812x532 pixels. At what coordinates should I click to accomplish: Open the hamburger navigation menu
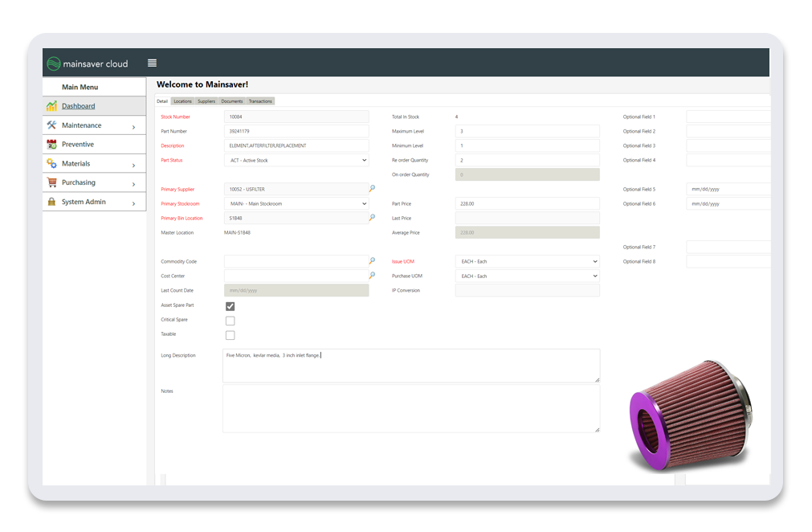[152, 62]
